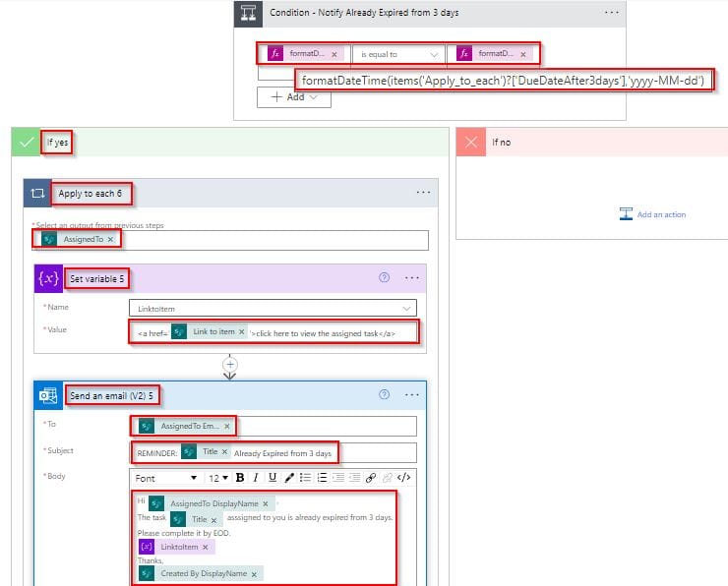Open the Apply to each 6 ellipsis menu

click(x=423, y=193)
